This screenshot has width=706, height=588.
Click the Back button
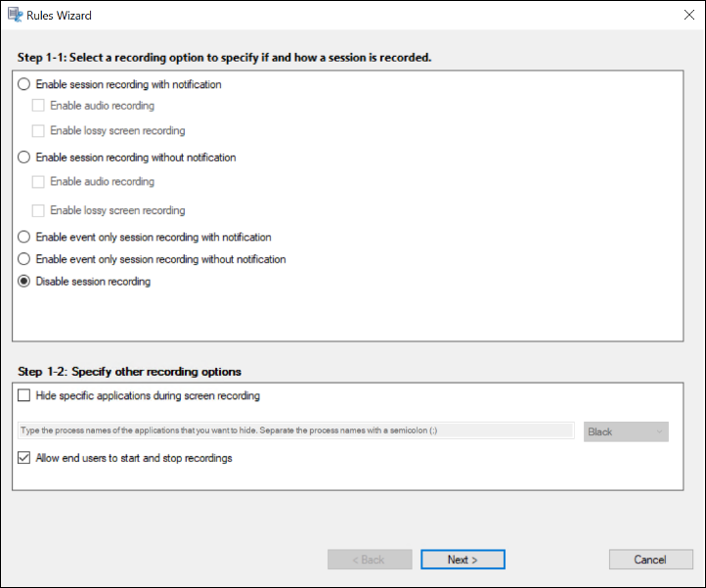click(x=369, y=560)
